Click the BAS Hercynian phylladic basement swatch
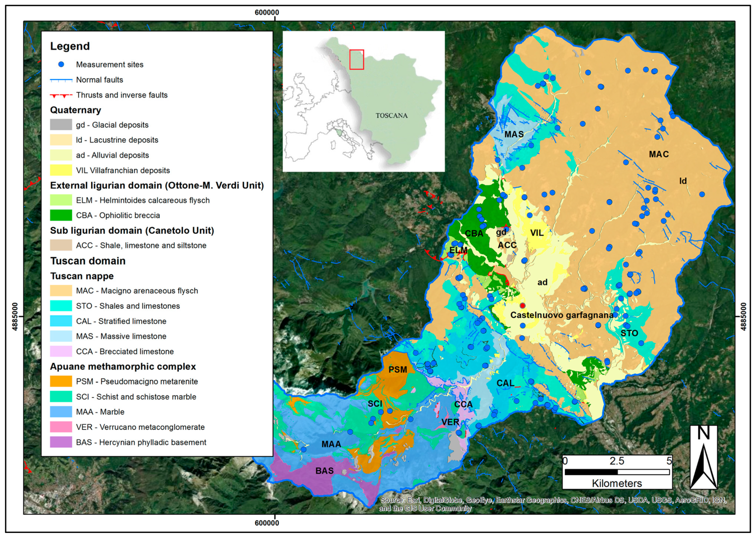 (61, 442)
